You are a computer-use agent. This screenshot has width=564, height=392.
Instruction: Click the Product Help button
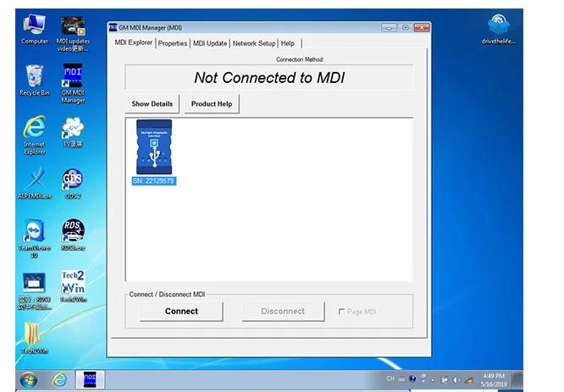click(212, 103)
